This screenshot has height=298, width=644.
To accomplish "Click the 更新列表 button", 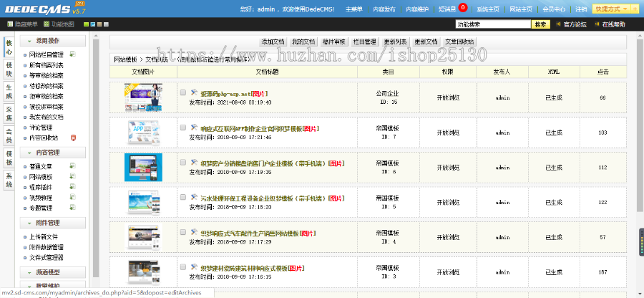I will coord(396,42).
